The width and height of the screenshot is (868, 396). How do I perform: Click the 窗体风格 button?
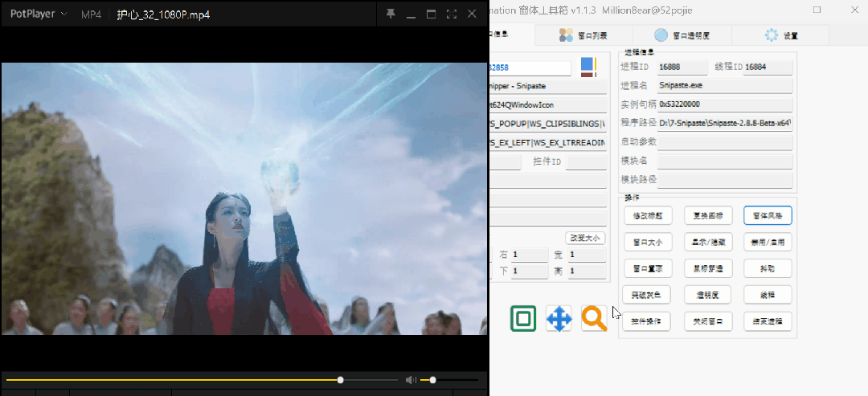point(768,216)
